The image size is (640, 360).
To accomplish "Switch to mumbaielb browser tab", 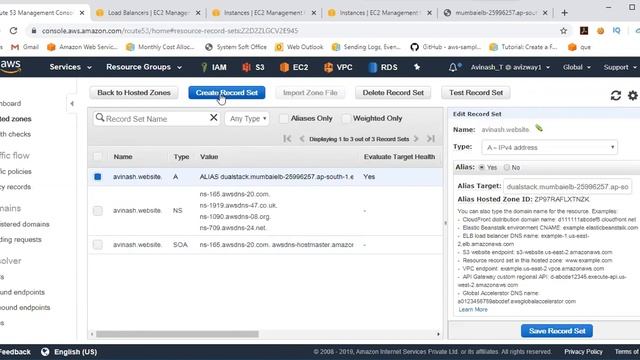I will click(x=495, y=13).
